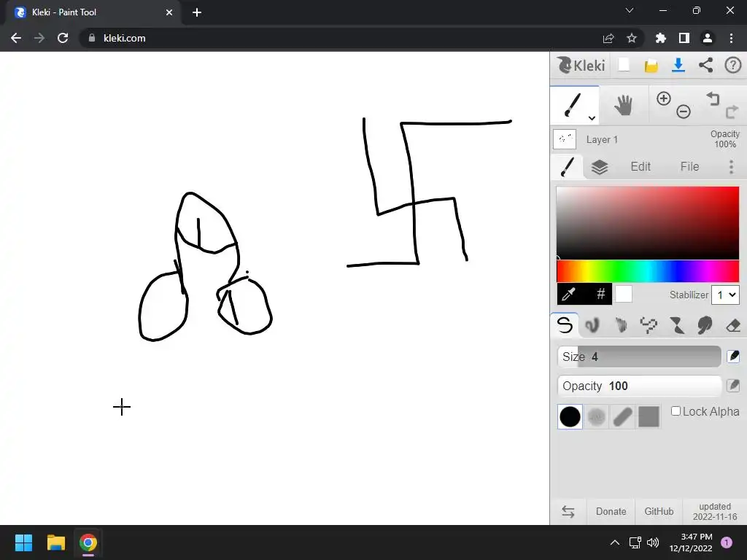Reload the kleki.com page
The image size is (747, 560).
tap(63, 38)
